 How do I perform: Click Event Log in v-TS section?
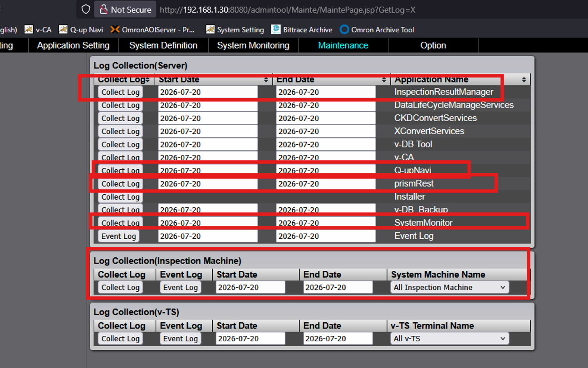(181, 339)
